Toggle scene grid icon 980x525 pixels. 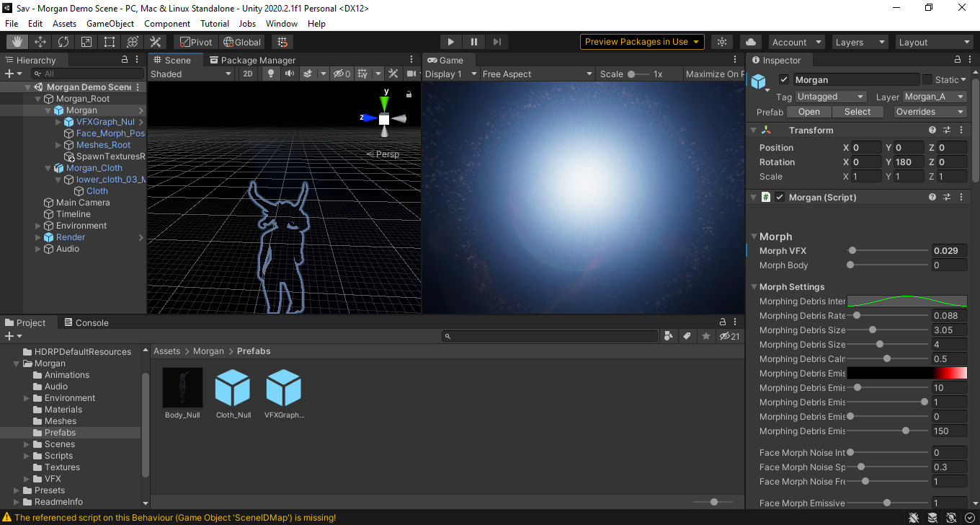(362, 74)
